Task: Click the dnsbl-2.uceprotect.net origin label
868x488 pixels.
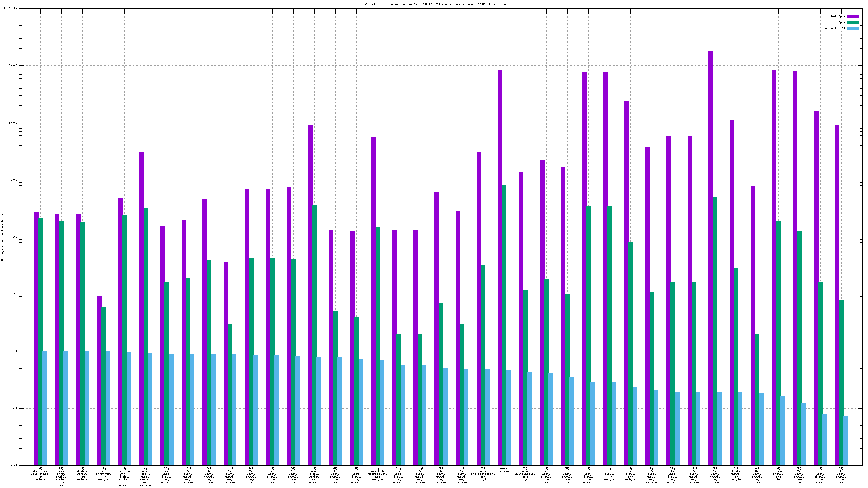Action: (x=40, y=474)
